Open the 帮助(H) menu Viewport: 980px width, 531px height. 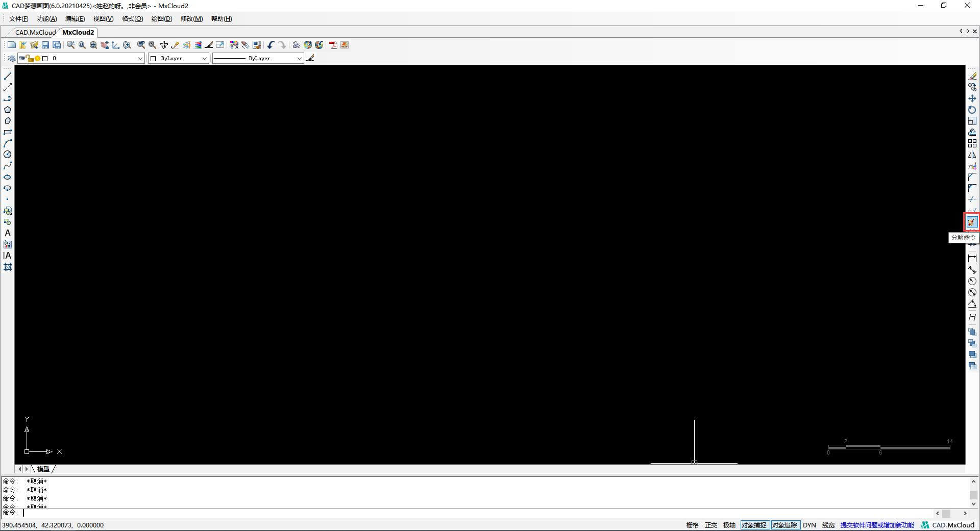pyautogui.click(x=222, y=19)
